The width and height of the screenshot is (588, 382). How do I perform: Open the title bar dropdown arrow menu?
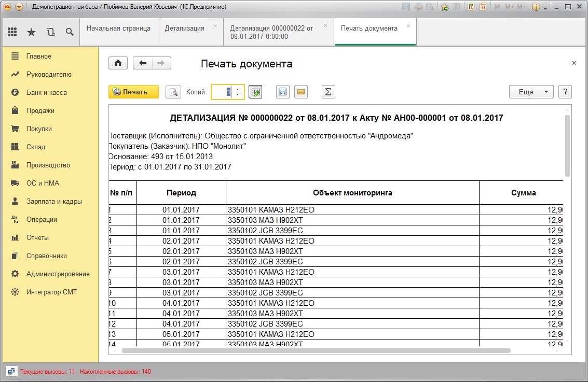click(x=19, y=7)
